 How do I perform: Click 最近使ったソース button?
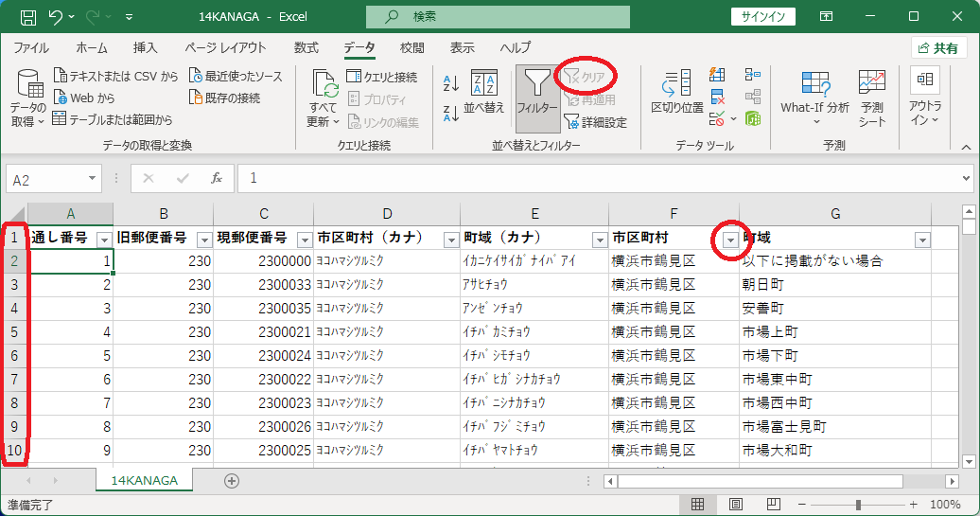click(236, 77)
